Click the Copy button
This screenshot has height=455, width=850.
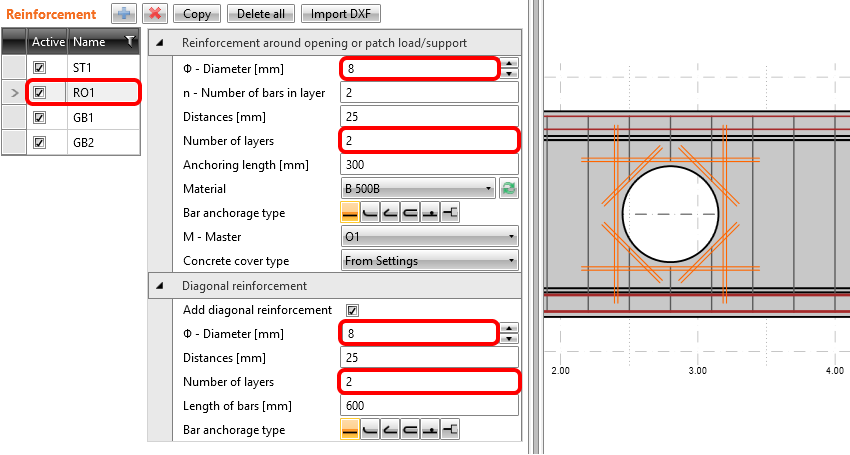tap(197, 14)
